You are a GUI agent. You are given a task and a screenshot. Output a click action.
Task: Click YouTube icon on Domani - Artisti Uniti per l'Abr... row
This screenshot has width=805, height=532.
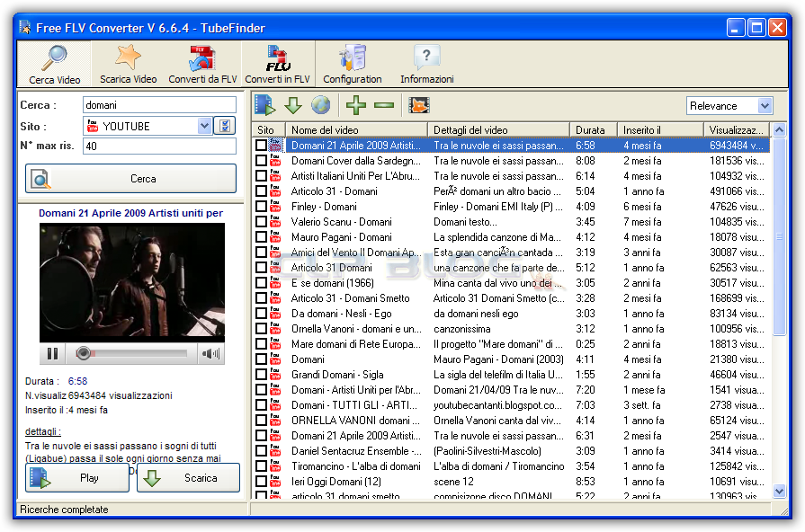275,390
